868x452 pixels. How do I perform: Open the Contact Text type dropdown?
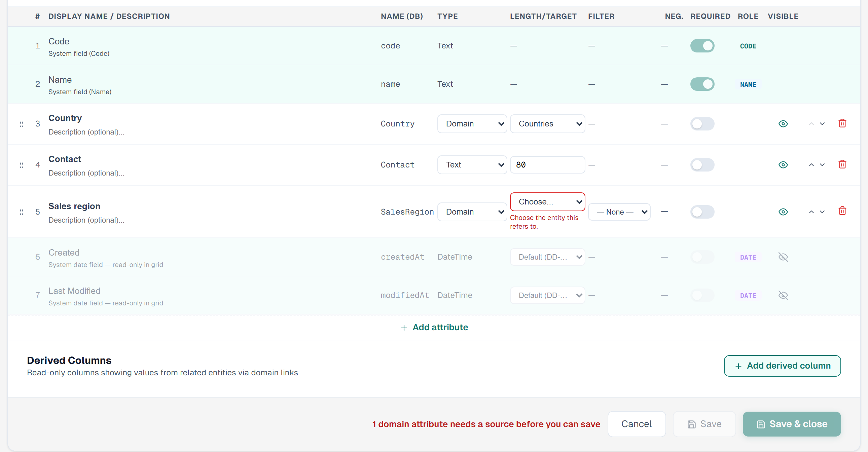click(472, 165)
